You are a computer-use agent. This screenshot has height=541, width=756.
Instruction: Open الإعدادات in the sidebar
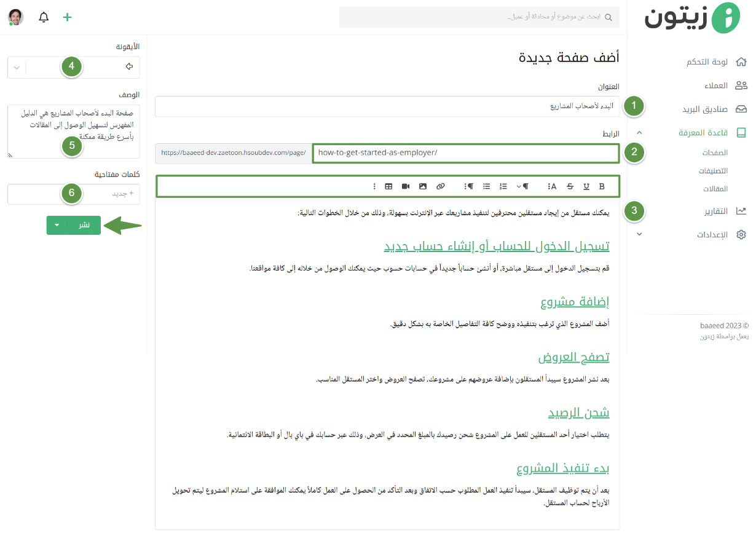point(712,234)
